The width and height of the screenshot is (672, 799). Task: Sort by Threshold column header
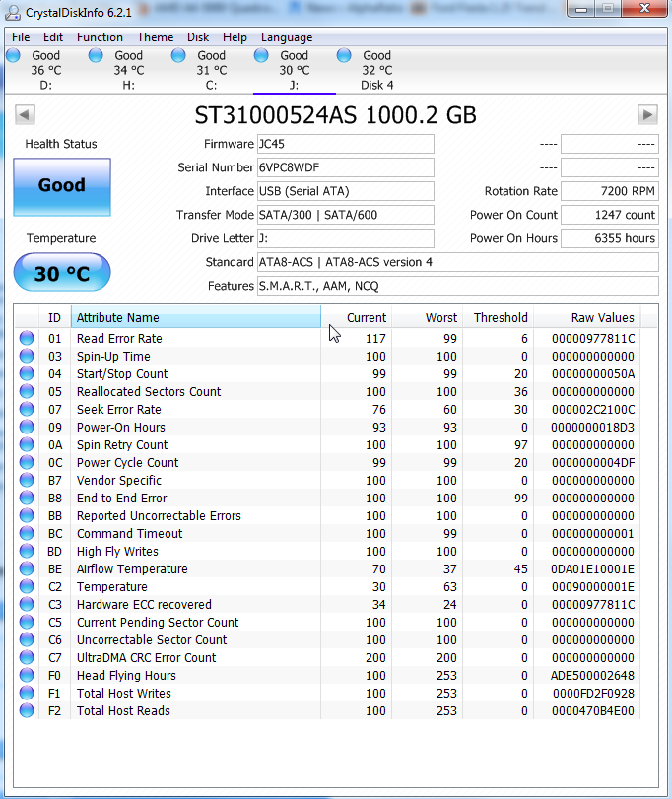coord(498,317)
